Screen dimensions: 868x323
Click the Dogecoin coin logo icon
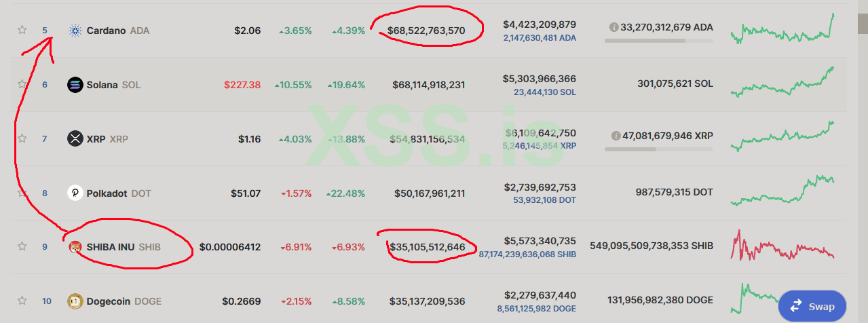click(x=75, y=301)
